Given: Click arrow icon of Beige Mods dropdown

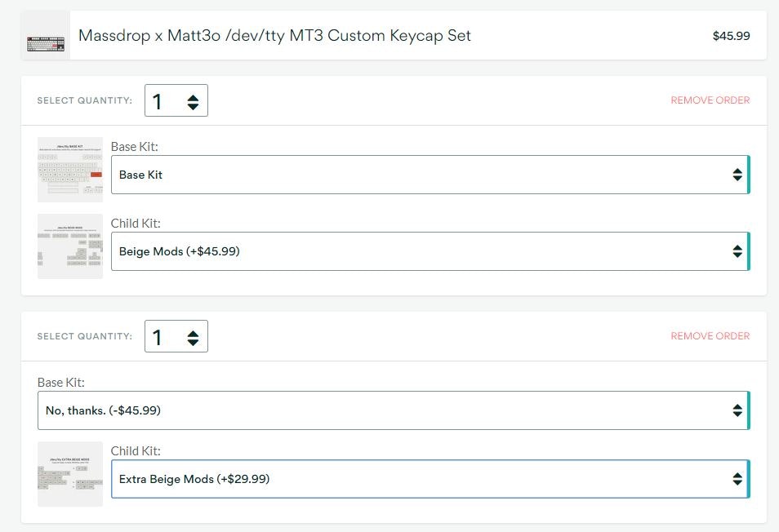Looking at the screenshot, I should (737, 251).
